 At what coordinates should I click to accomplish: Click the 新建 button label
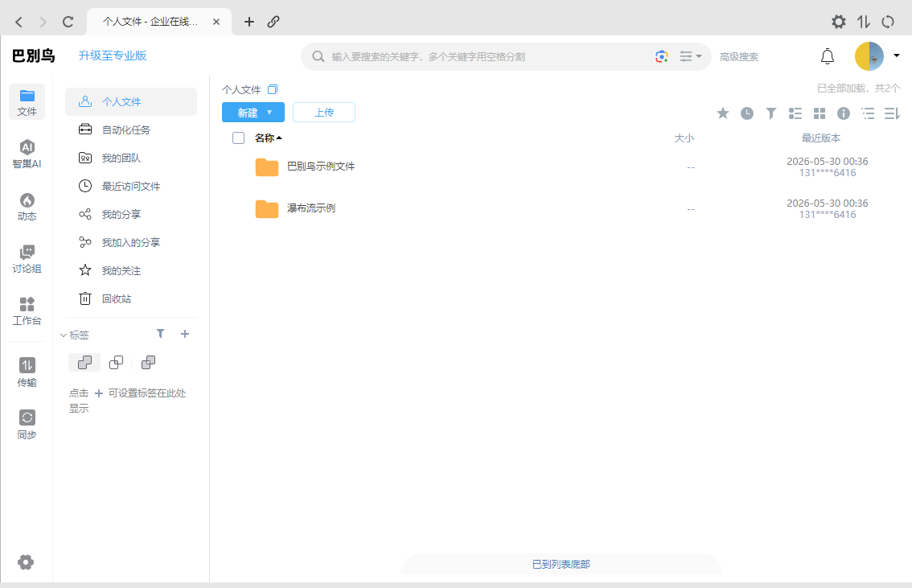tap(247, 113)
